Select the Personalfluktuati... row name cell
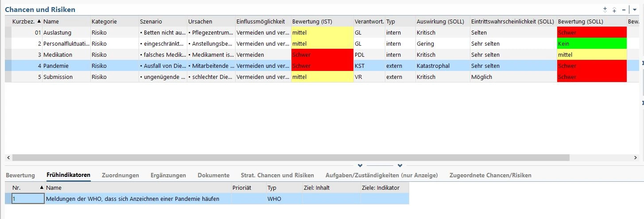The width and height of the screenshot is (644, 219). (66, 43)
